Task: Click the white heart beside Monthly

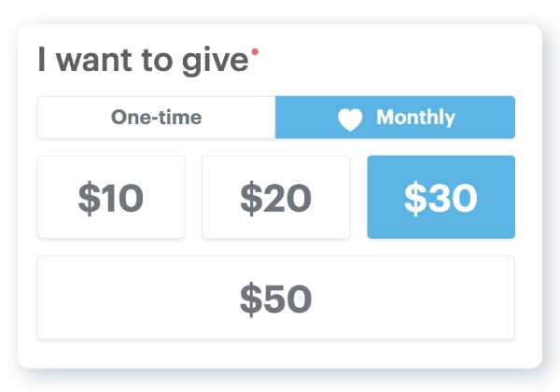Action: (x=349, y=119)
